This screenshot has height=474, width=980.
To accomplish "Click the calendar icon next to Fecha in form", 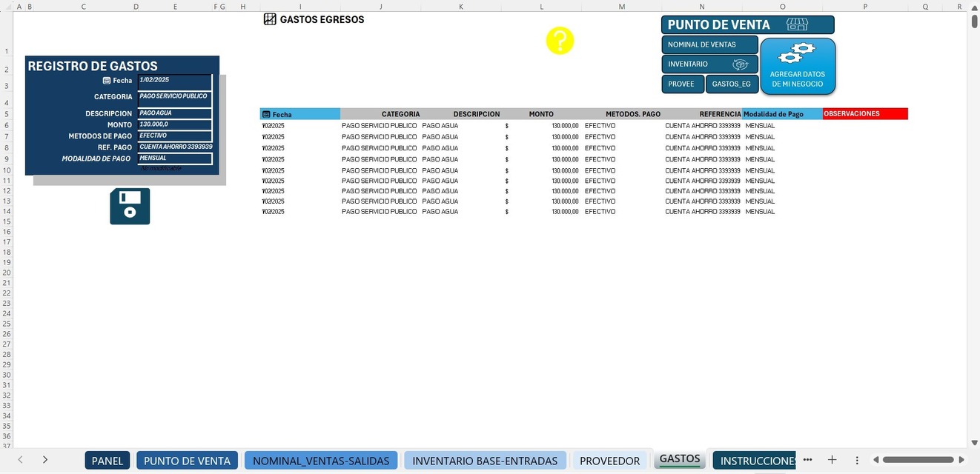I will [107, 81].
